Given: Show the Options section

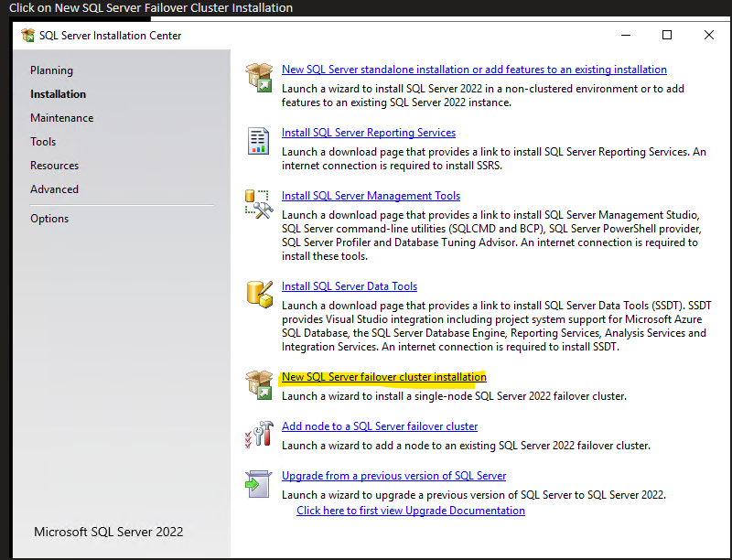Looking at the screenshot, I should click(x=49, y=219).
